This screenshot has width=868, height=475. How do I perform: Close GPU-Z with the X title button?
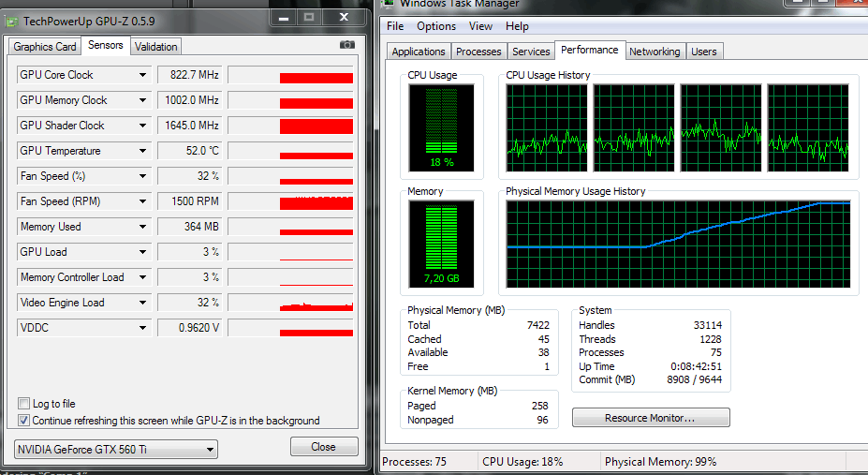pyautogui.click(x=344, y=18)
